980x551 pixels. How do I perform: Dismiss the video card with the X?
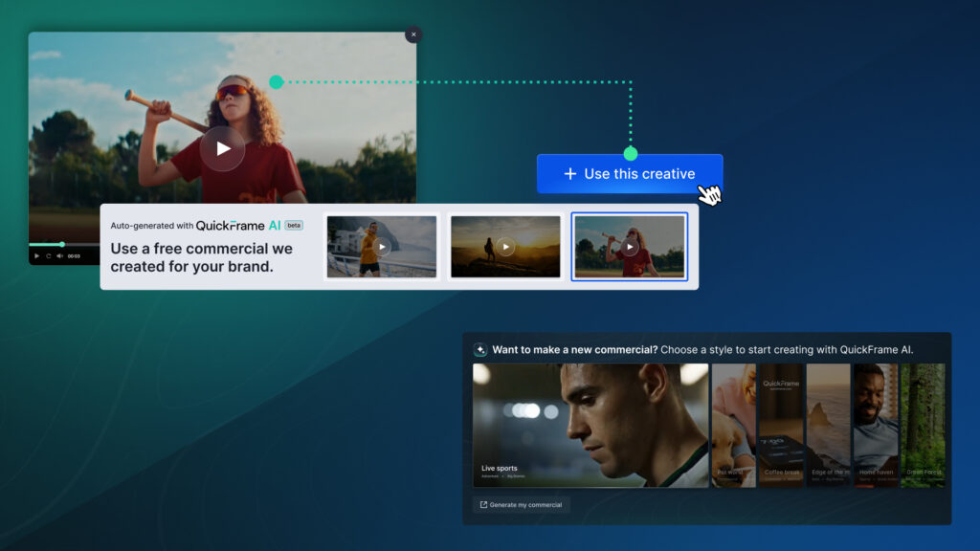[x=413, y=34]
